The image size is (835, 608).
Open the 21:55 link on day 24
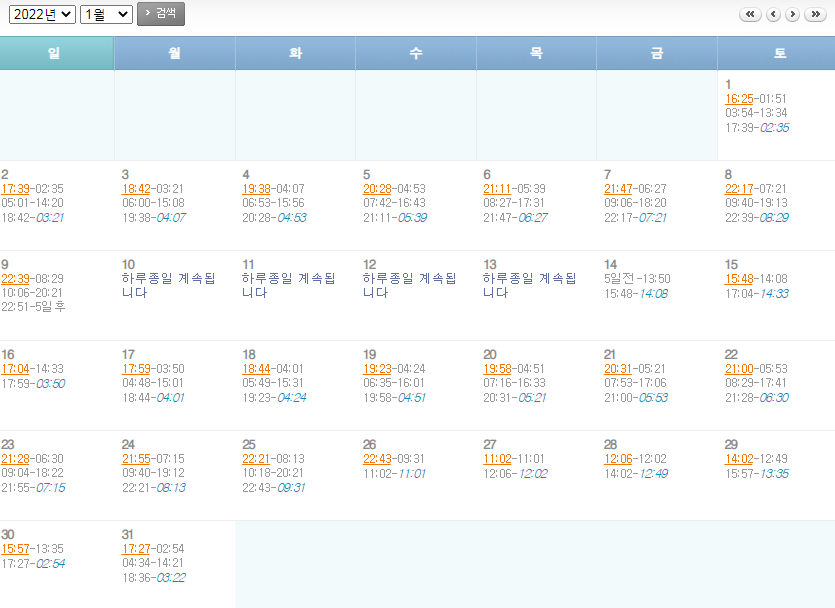click(x=136, y=459)
